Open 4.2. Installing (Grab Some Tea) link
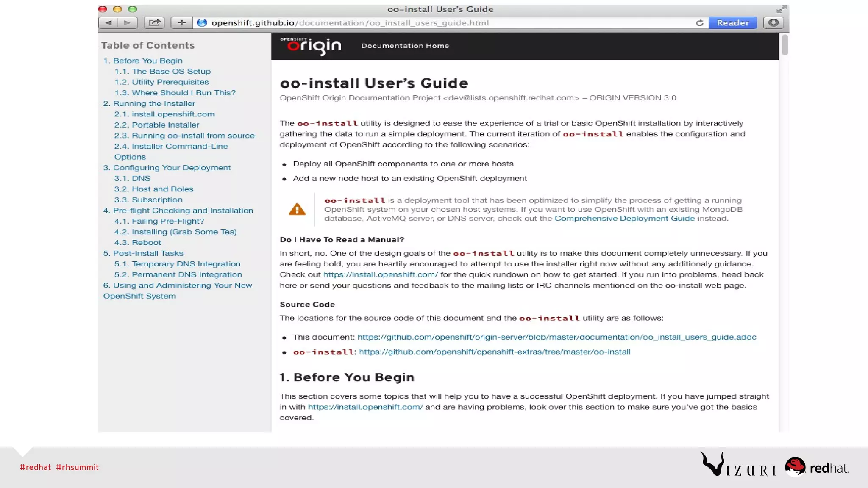 [175, 232]
